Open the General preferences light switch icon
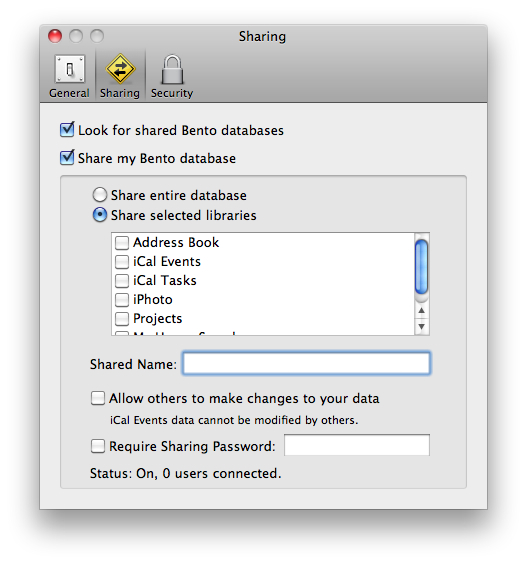This screenshot has width=527, height=564. pyautogui.click(x=70, y=69)
